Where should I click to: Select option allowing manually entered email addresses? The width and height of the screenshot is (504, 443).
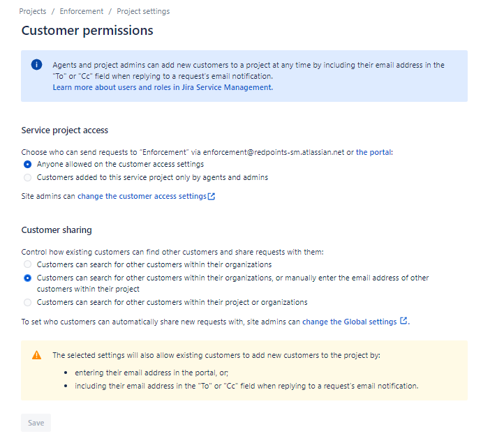point(28,278)
